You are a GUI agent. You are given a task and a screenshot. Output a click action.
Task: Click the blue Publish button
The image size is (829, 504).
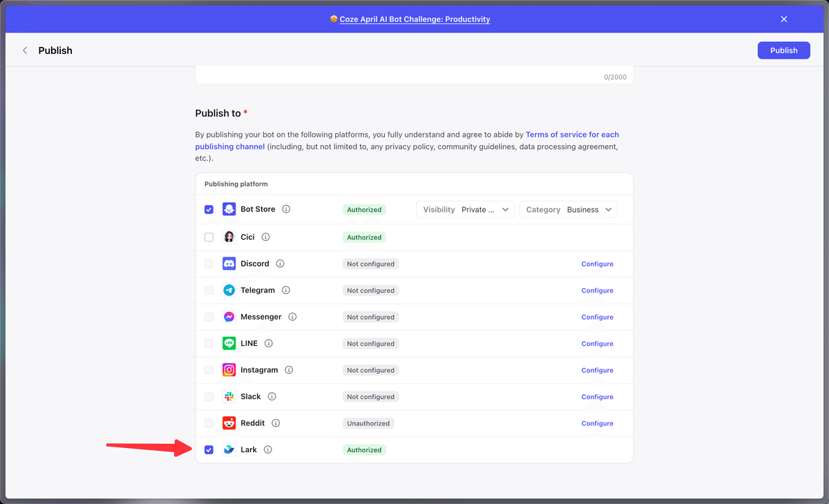tap(784, 50)
